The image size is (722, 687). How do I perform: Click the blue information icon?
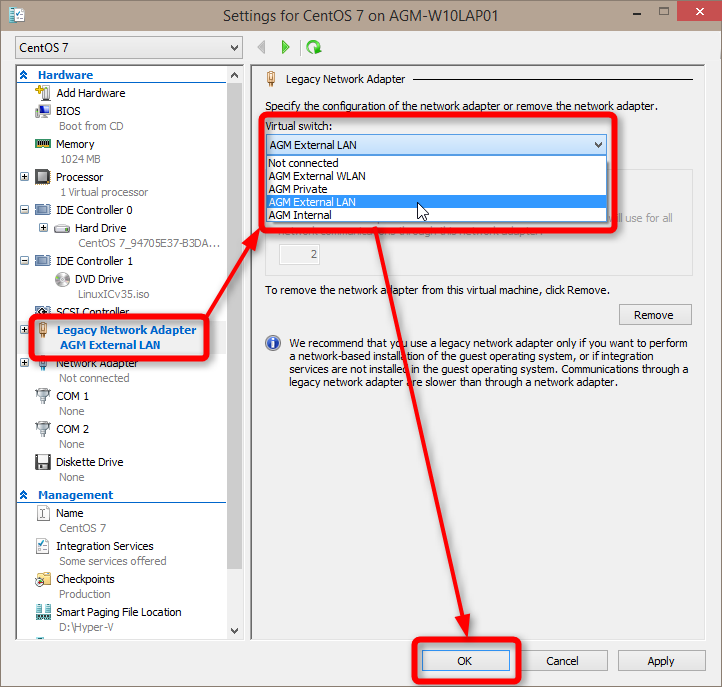[x=273, y=343]
